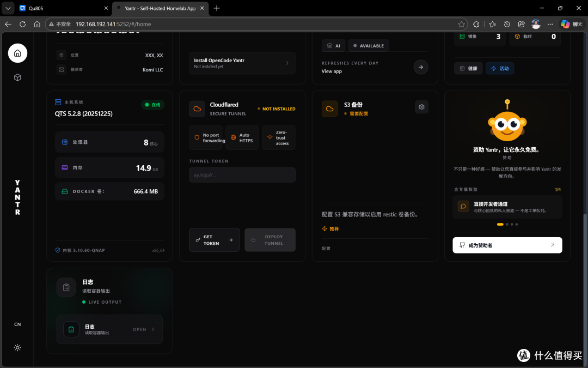This screenshot has height=368, width=588.
Task: Select the last carousel dot
Action: (517, 224)
